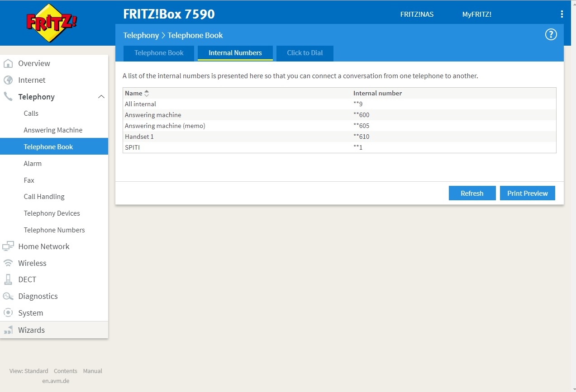Click the Wireless signal icon
576x392 pixels.
coord(8,263)
